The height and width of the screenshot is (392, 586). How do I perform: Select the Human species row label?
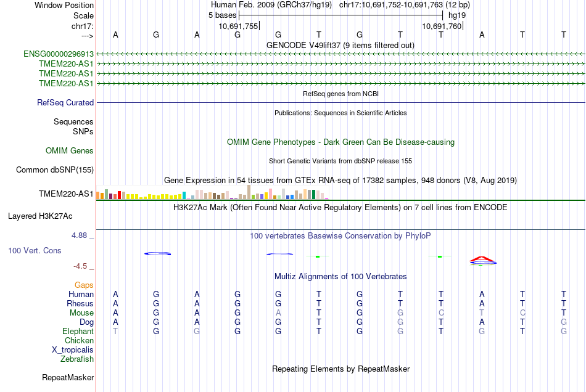point(81,294)
